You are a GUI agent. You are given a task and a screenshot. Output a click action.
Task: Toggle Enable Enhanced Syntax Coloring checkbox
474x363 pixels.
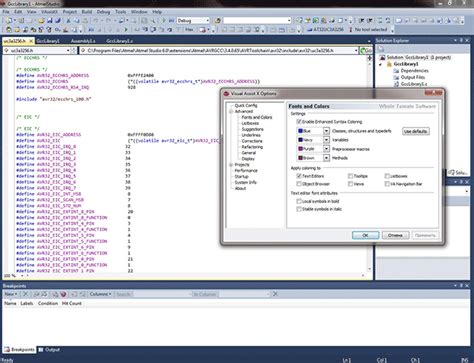point(299,122)
